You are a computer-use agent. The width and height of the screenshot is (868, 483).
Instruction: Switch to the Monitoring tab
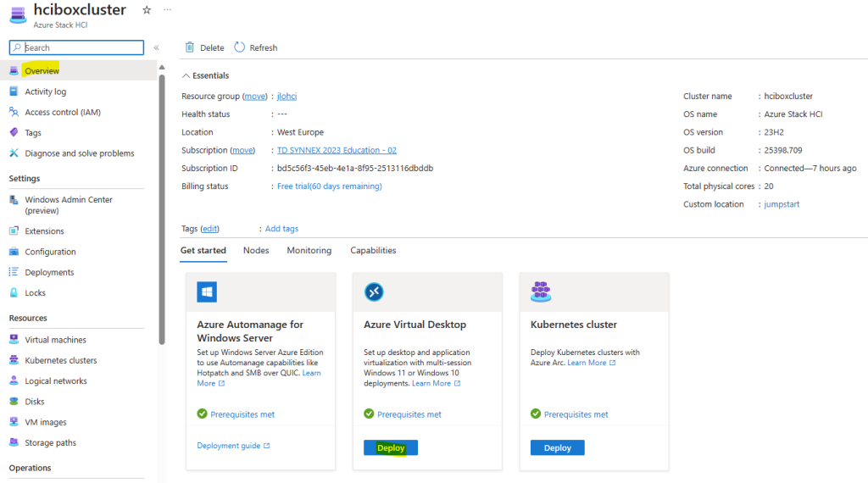[309, 251]
